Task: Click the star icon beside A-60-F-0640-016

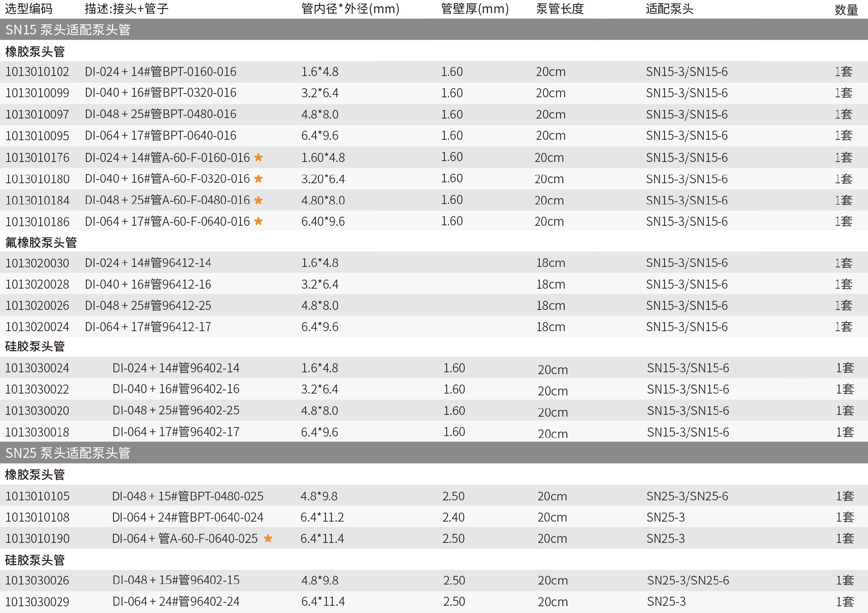Action: click(x=258, y=221)
